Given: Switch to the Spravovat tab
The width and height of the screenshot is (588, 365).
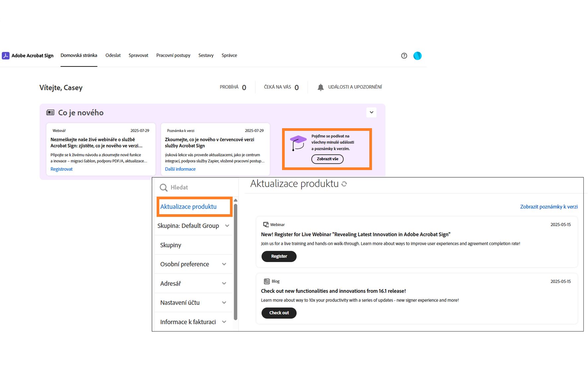Looking at the screenshot, I should 138,55.
